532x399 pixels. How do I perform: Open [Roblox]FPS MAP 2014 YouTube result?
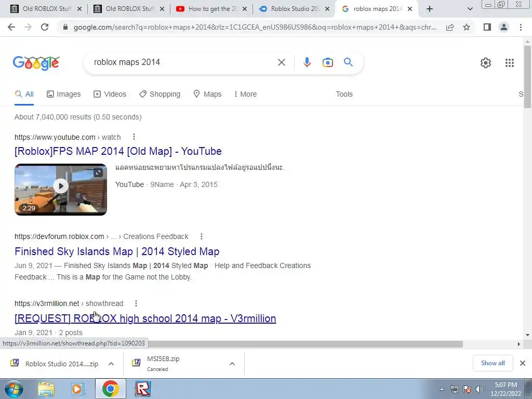118,151
